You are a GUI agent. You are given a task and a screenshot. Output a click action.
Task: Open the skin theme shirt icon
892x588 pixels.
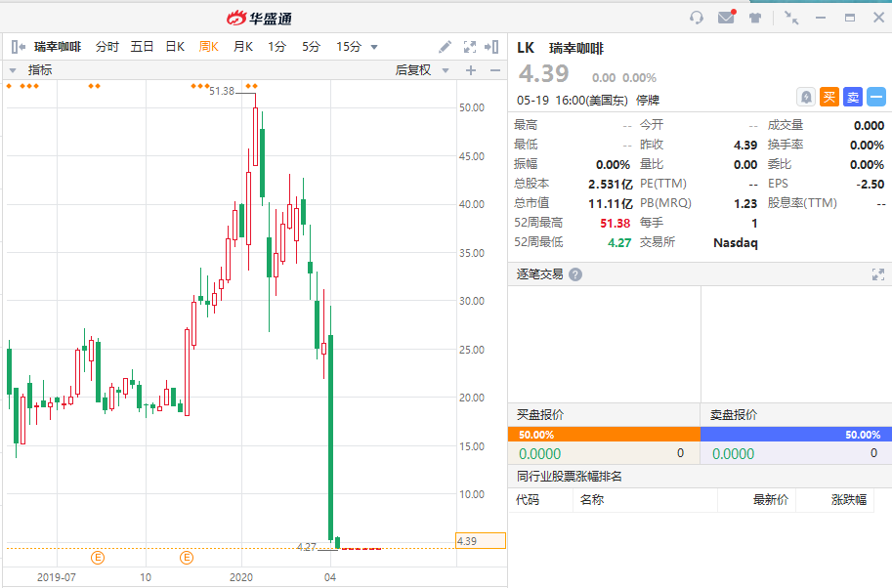pos(755,18)
